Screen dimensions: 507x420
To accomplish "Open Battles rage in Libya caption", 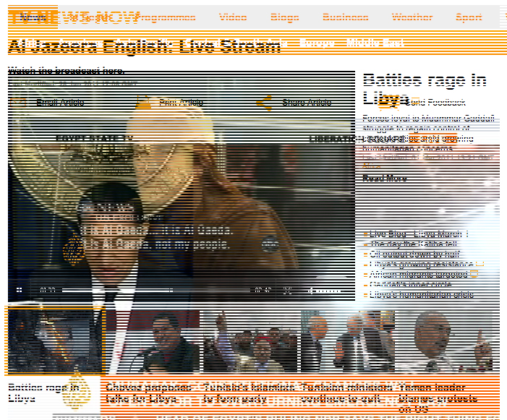I will pos(43,393).
